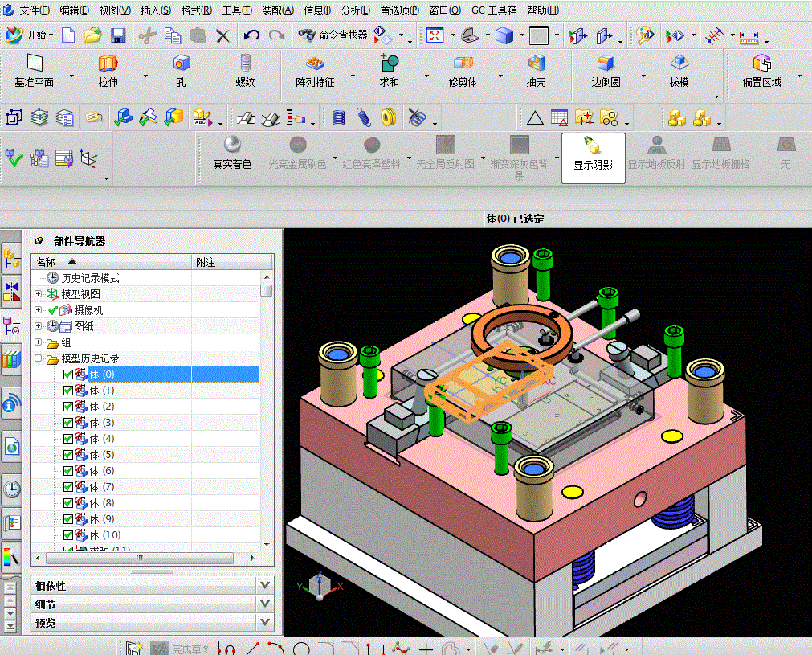Select the Shell (抽壳) tool
This screenshot has width=812, height=655.
(536, 71)
